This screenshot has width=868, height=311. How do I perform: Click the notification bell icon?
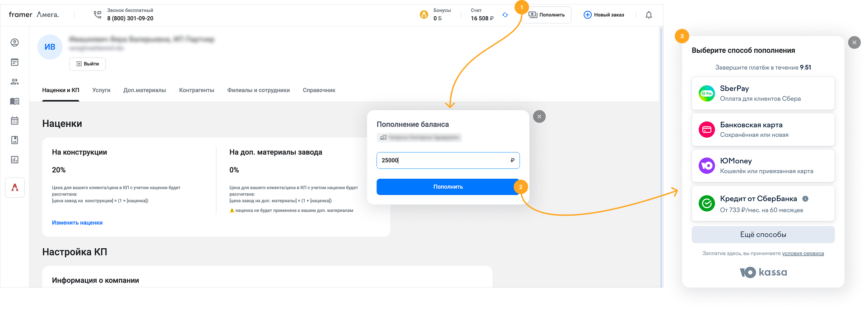tap(649, 15)
